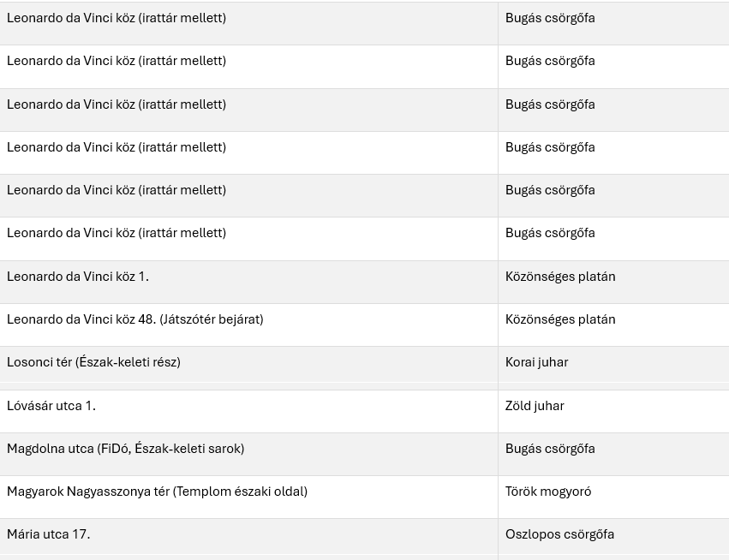This screenshot has height=560, width=729.
Task: Click the 'Zöld juhar' species cell
Action: [535, 406]
